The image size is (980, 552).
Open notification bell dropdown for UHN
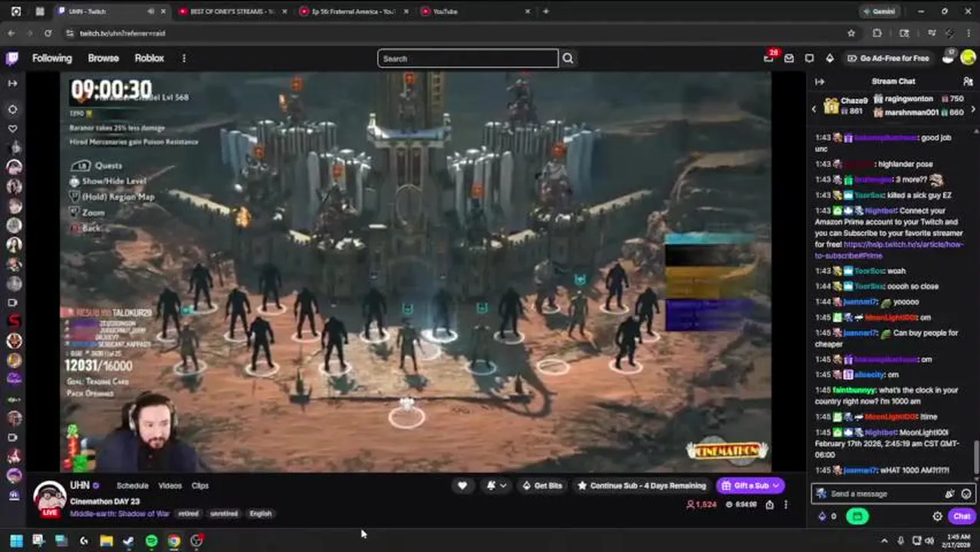pyautogui.click(x=496, y=485)
